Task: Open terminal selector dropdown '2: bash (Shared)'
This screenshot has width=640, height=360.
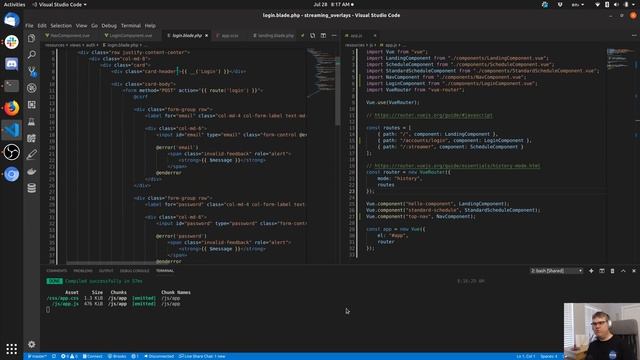Action: [556, 271]
